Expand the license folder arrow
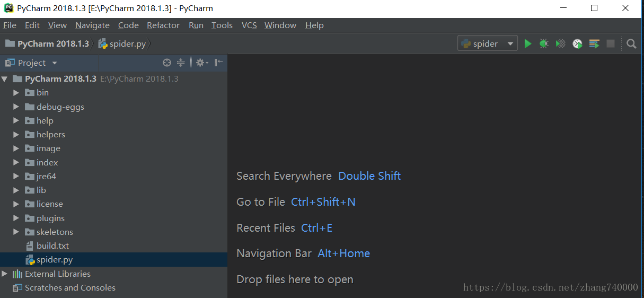This screenshot has width=644, height=298. [x=16, y=204]
